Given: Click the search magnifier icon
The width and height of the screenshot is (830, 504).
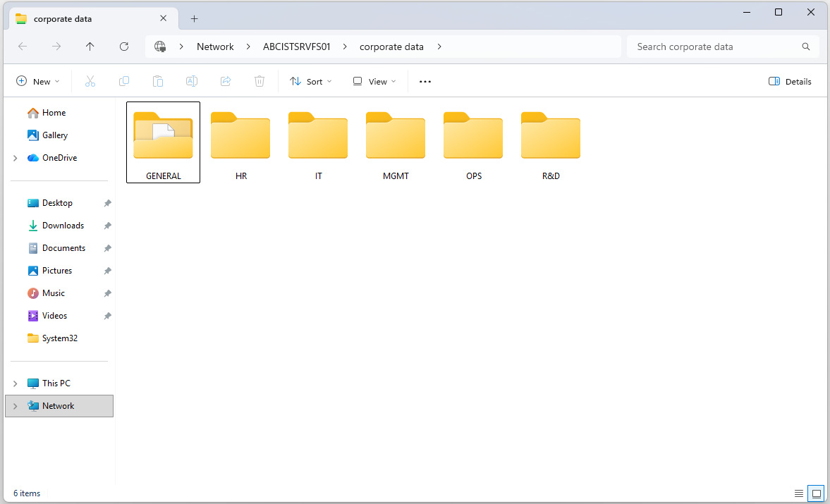Looking at the screenshot, I should pyautogui.click(x=805, y=47).
